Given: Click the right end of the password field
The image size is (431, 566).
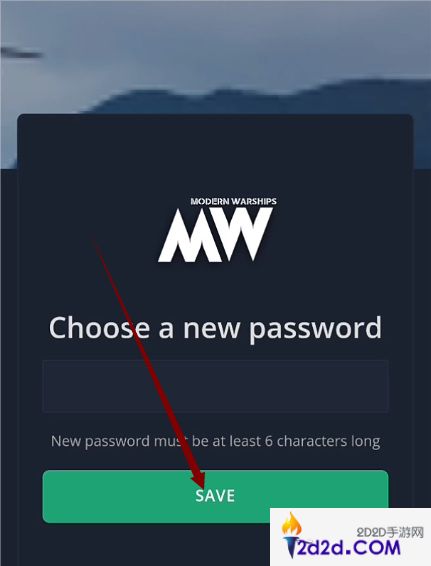Looking at the screenshot, I should pyautogui.click(x=383, y=386).
